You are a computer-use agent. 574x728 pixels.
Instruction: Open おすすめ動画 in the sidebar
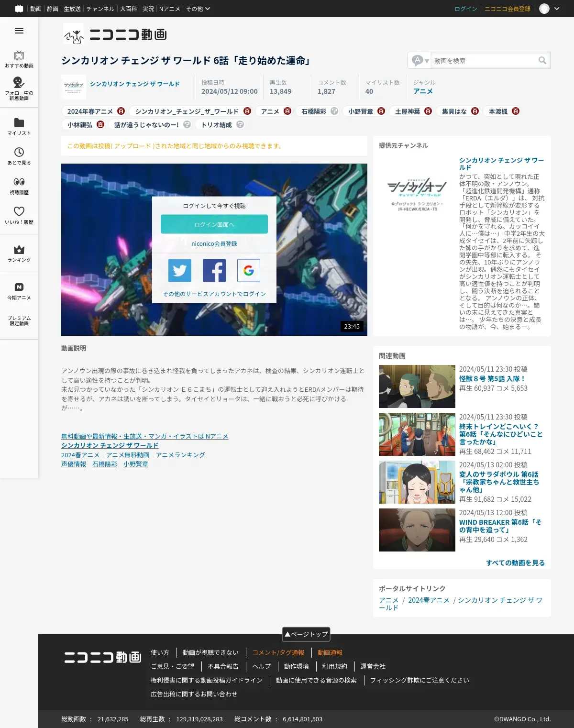tap(19, 59)
